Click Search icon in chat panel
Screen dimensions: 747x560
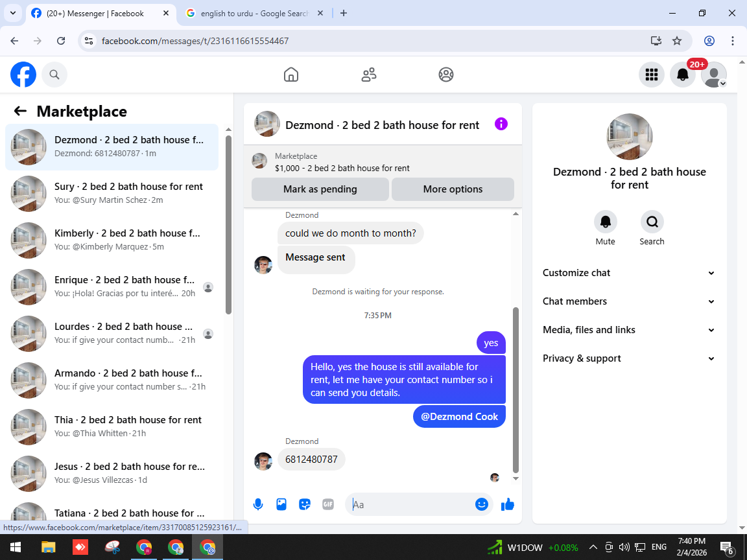coord(652,222)
